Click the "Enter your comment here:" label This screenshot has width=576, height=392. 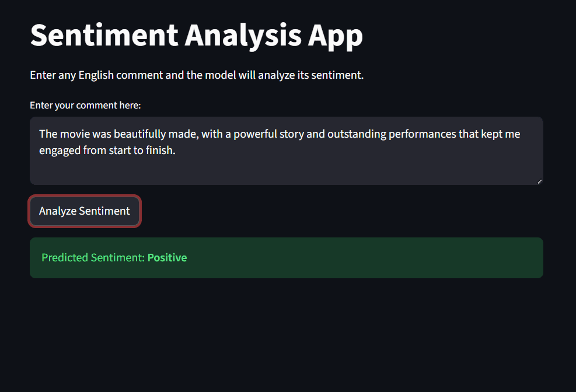(x=85, y=106)
